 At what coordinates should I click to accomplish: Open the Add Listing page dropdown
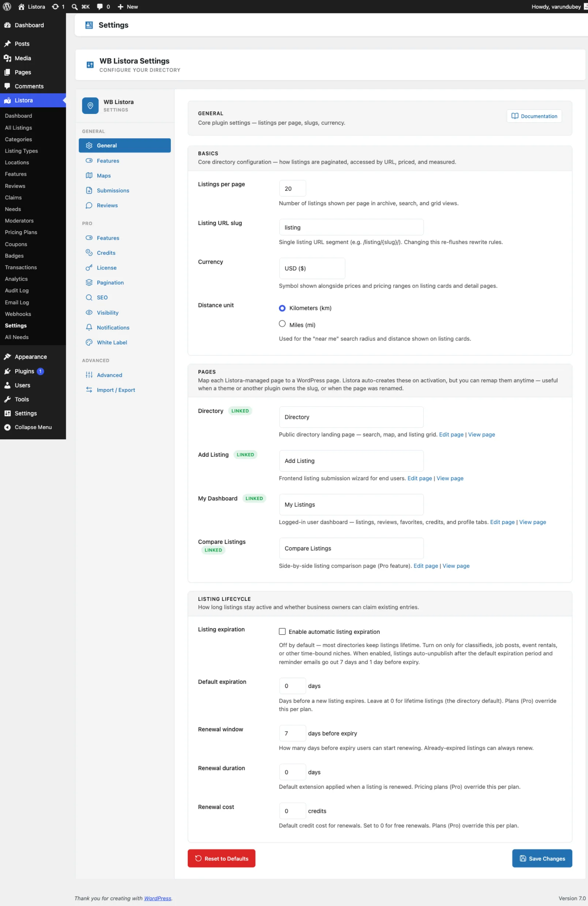coord(351,461)
